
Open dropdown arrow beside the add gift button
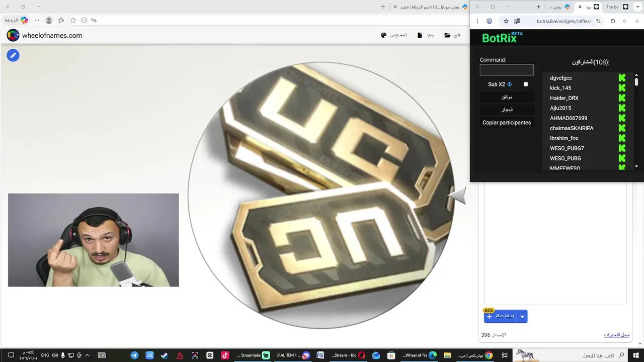coord(522,316)
